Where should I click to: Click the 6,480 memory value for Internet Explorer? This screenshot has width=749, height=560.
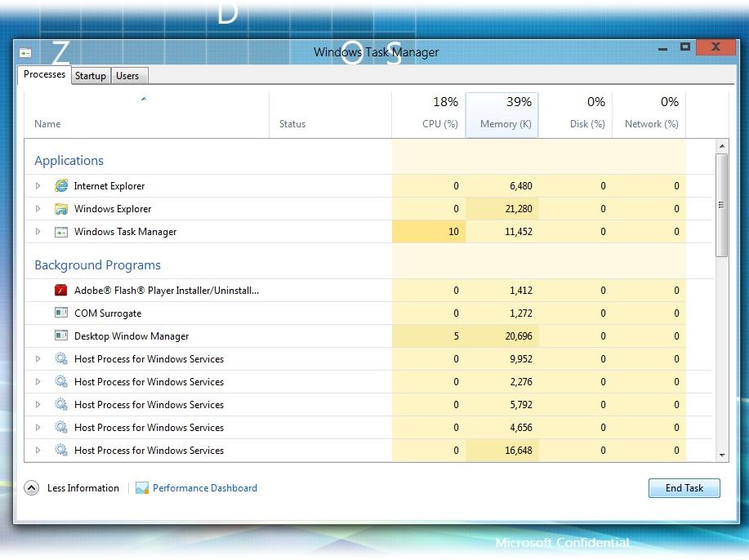point(521,186)
